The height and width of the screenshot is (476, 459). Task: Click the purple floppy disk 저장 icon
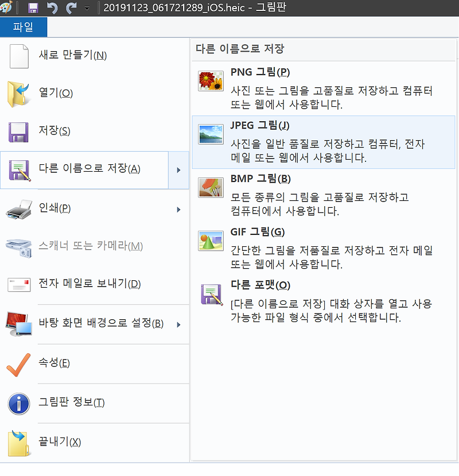click(18, 132)
